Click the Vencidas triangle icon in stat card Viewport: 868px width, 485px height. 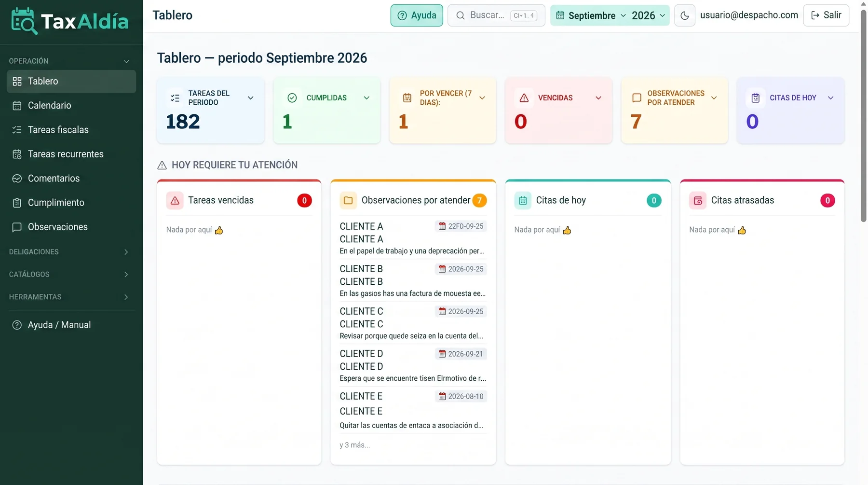(x=524, y=98)
